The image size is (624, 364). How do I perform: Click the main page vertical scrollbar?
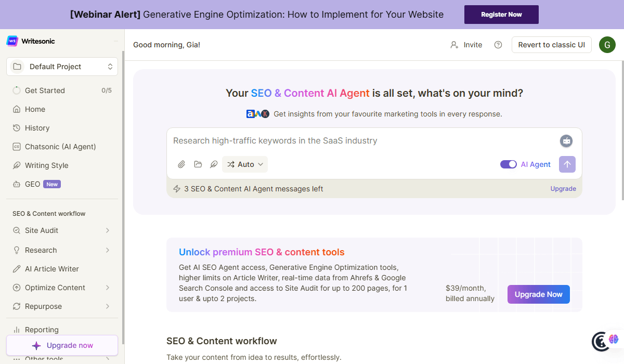(x=622, y=130)
